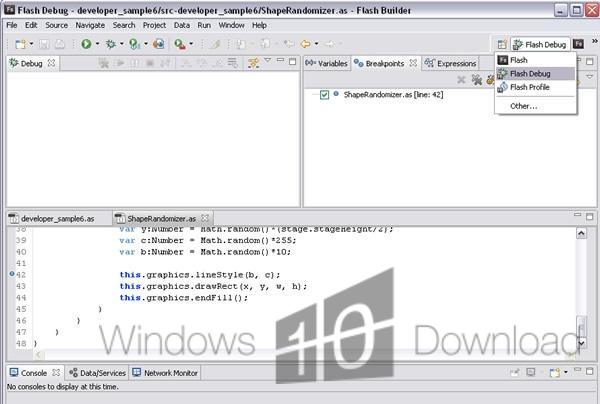Choose Other... in the perspective menu
This screenshot has height=404, width=600.
point(536,106)
